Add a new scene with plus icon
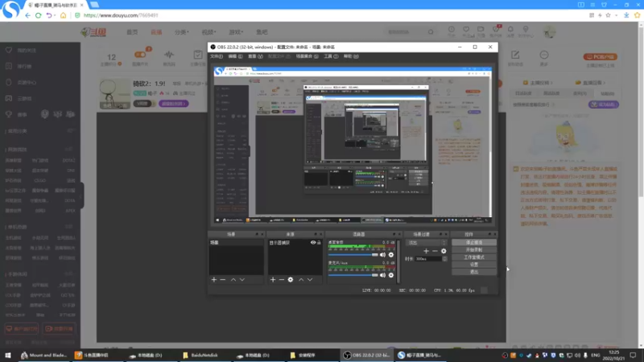Viewport: 644px width, 362px height. pyautogui.click(x=213, y=279)
